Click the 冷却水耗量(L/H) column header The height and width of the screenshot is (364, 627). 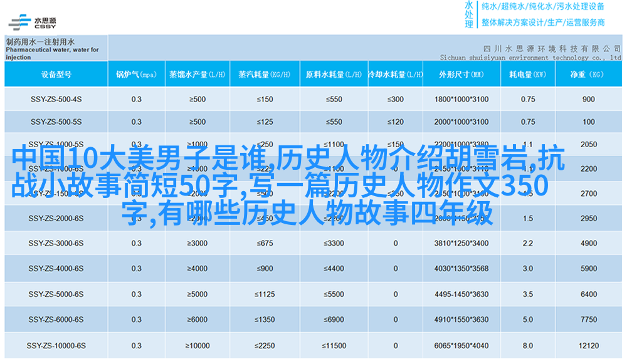[x=395, y=75]
